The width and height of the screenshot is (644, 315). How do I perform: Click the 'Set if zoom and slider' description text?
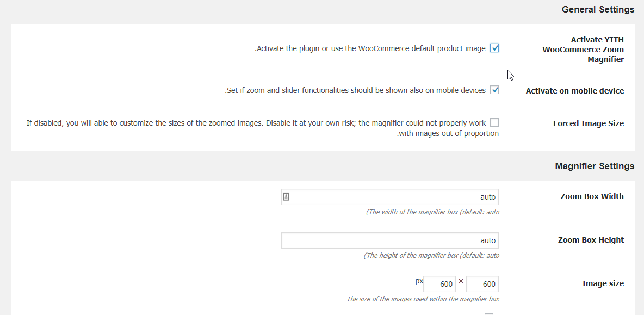[x=355, y=90]
